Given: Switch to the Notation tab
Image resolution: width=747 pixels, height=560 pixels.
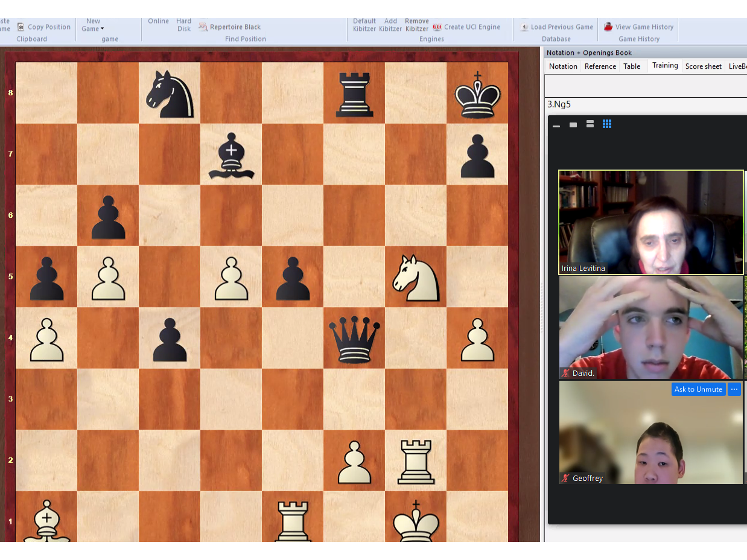Looking at the screenshot, I should click(563, 66).
